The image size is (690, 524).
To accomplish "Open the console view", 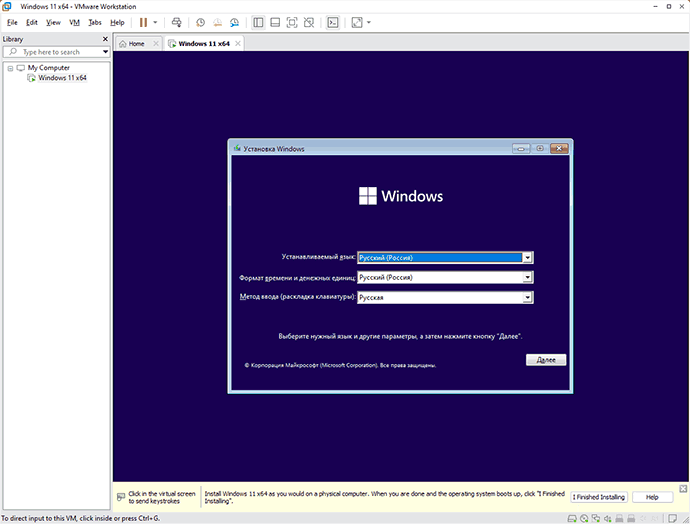I will point(333,22).
